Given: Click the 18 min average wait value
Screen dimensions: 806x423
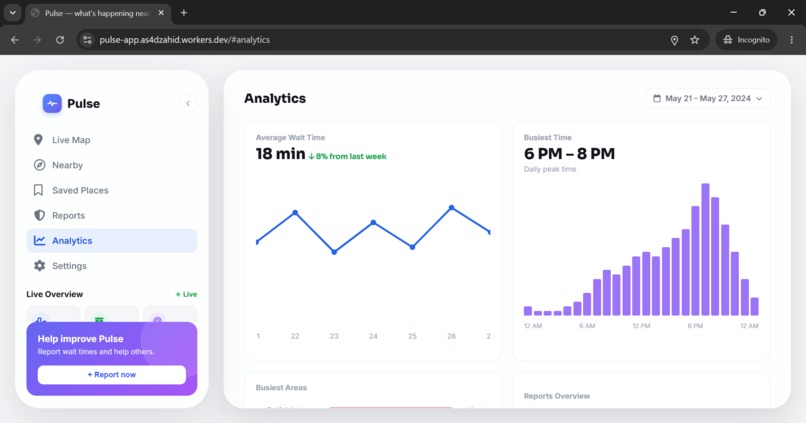Looking at the screenshot, I should click(280, 154).
